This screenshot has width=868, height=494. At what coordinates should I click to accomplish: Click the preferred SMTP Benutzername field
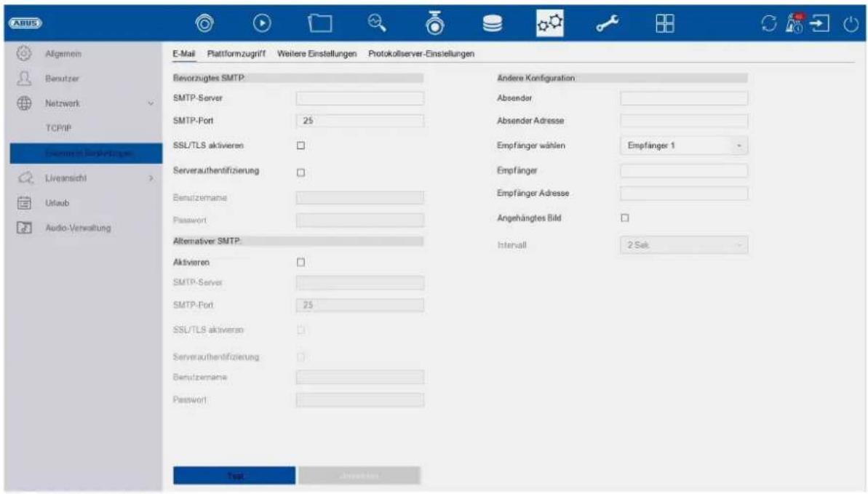coord(360,198)
